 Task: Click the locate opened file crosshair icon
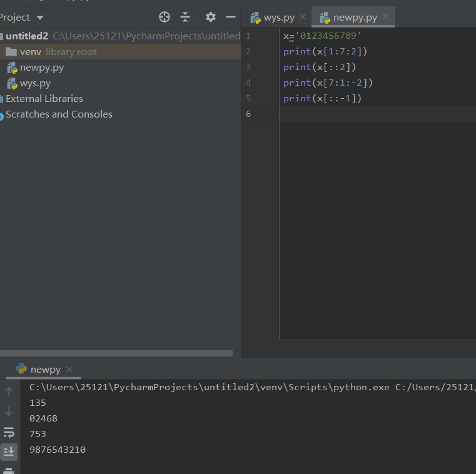(x=165, y=17)
